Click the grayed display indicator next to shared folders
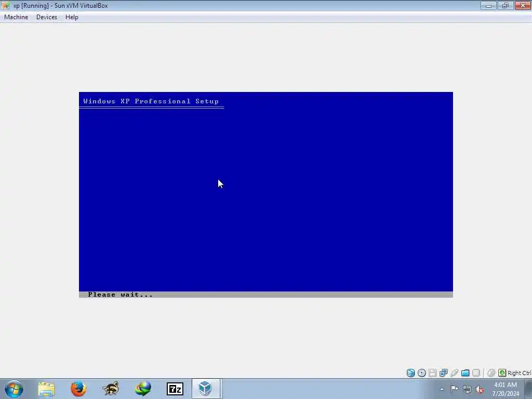 [x=476, y=373]
